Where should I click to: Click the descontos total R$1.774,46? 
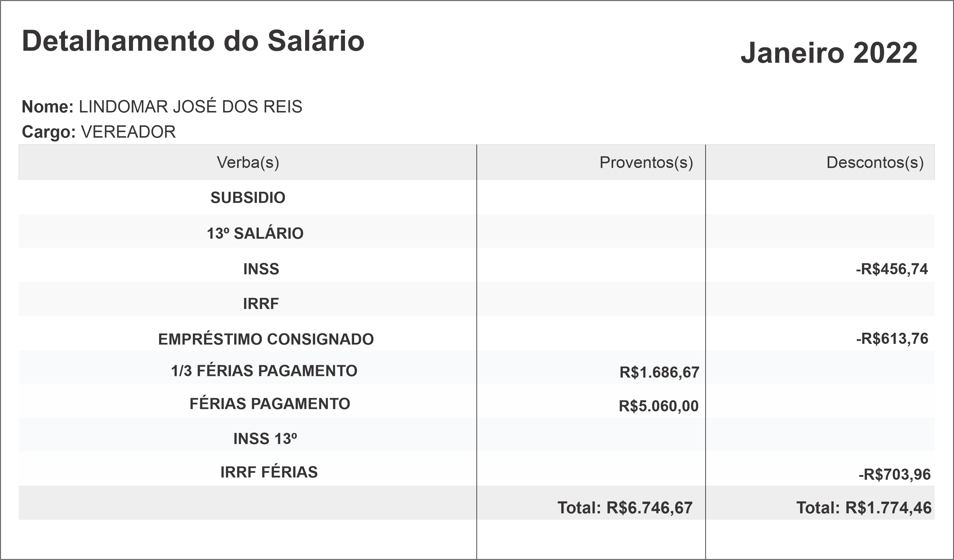(863, 508)
